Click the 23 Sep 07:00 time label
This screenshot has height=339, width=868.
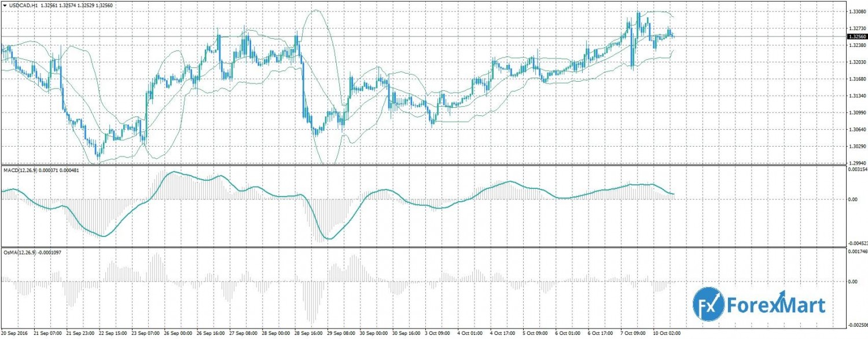146,334
